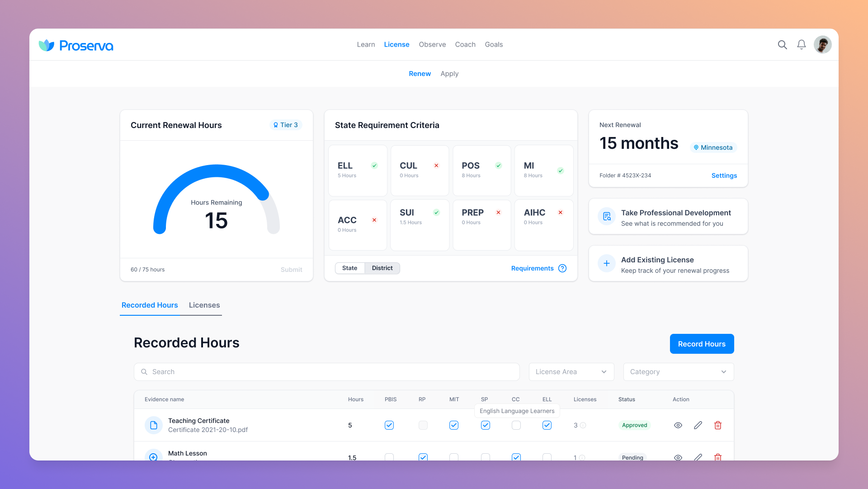Click the ACC red cross status

click(374, 220)
